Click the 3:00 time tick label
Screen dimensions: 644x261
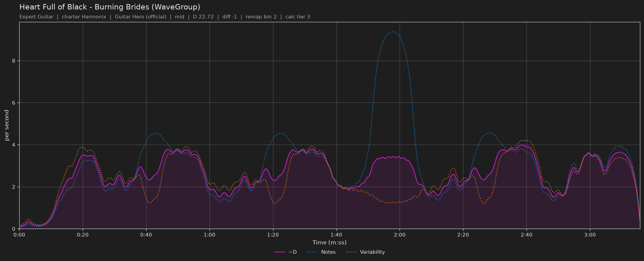[590, 235]
